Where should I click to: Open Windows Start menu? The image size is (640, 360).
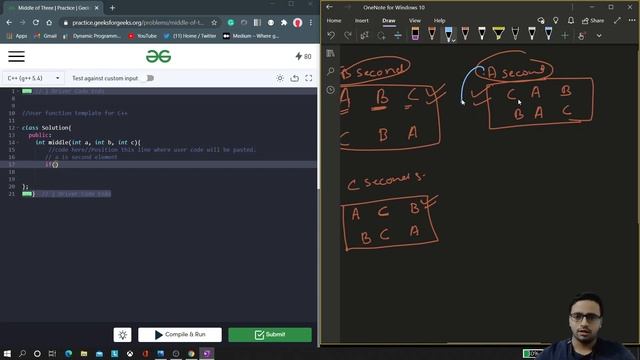[7, 353]
